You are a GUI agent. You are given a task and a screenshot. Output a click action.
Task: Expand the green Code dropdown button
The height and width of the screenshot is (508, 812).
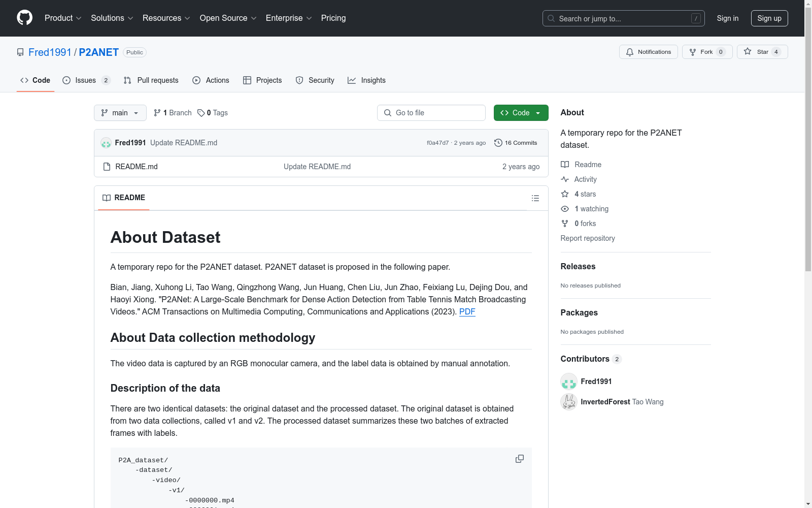521,113
